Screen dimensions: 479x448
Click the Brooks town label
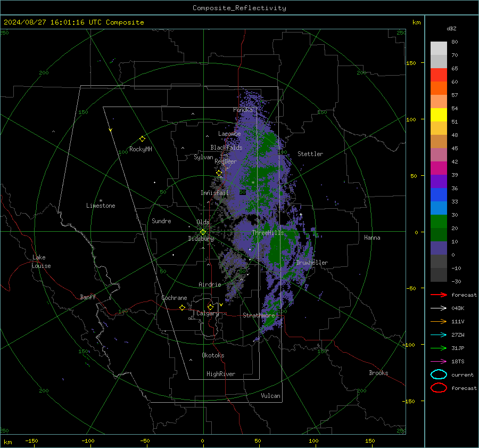(378, 373)
